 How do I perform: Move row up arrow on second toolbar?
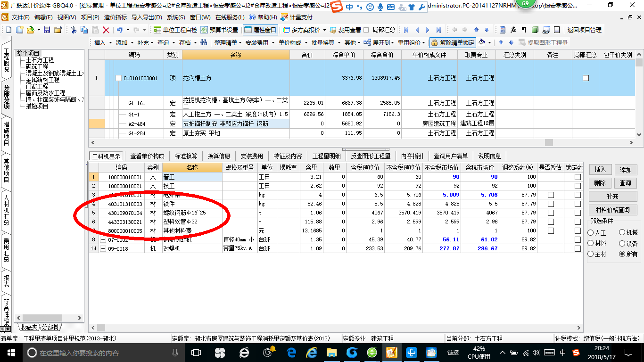(x=502, y=42)
